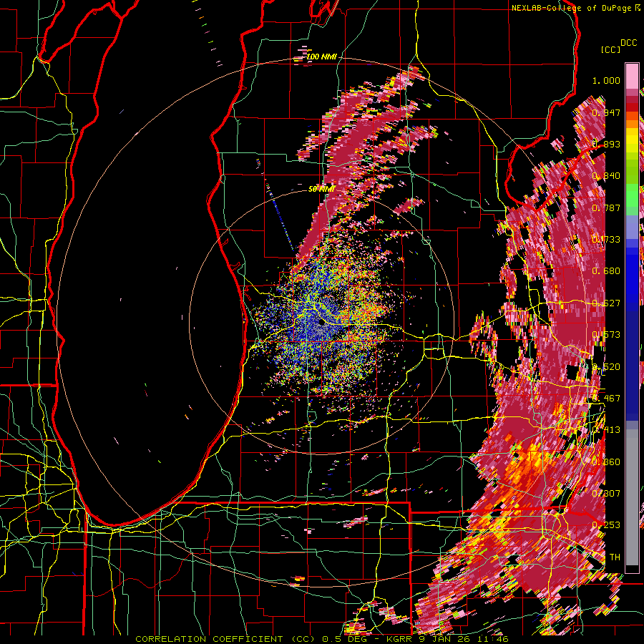Click the 0.947 value on the color scale
The width and height of the screenshot is (644, 644).
point(606,112)
